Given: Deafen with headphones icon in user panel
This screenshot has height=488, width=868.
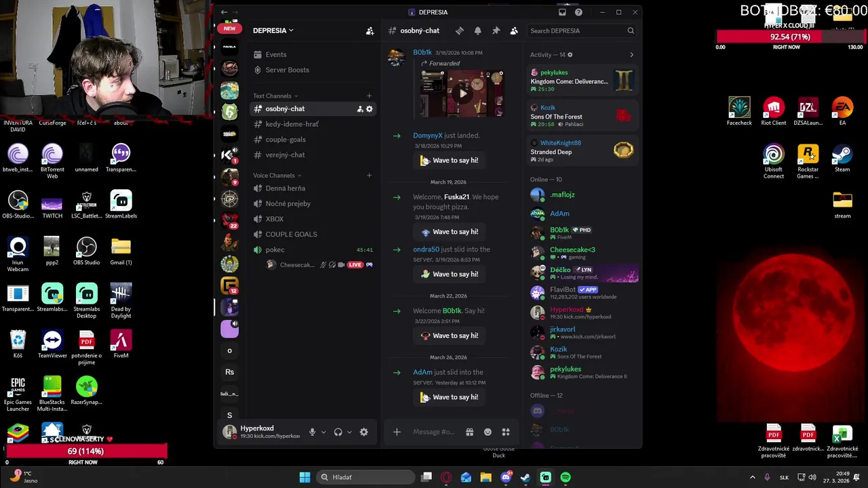Looking at the screenshot, I should (x=338, y=432).
